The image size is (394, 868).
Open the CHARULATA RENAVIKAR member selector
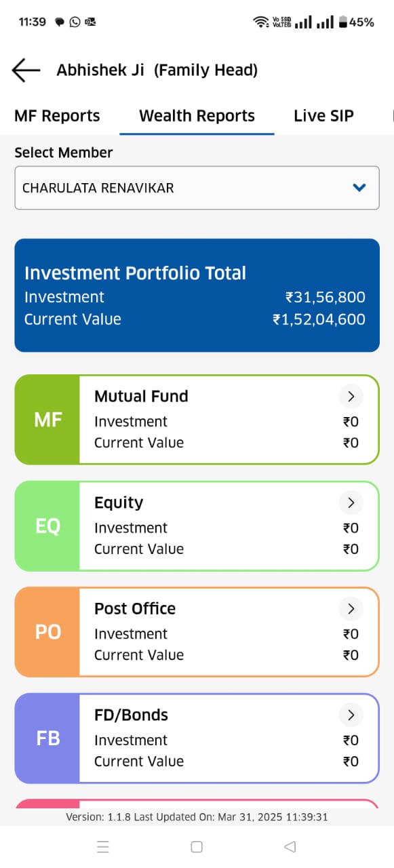tap(197, 188)
